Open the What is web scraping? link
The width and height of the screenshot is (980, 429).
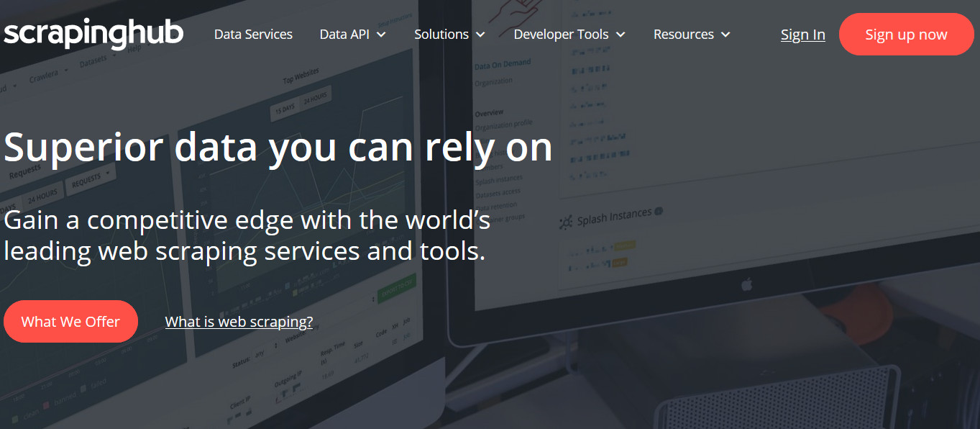pyautogui.click(x=239, y=322)
